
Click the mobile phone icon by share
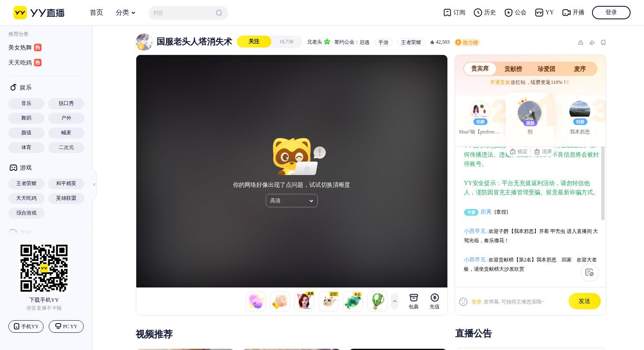point(603,42)
